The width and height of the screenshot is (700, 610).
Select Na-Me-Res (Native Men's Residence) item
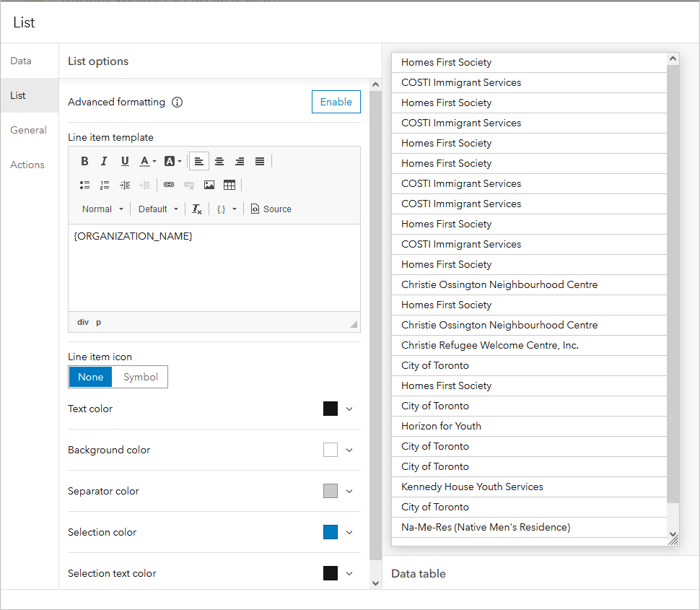(529, 527)
